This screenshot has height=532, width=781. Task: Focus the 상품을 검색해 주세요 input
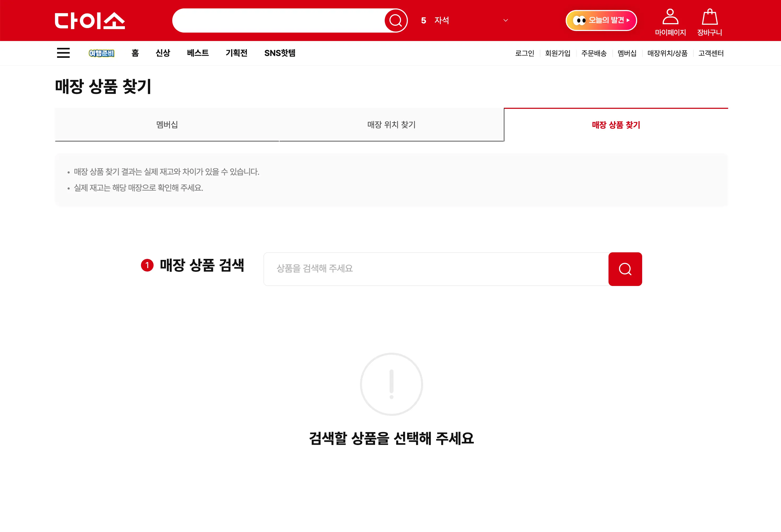[436, 269]
